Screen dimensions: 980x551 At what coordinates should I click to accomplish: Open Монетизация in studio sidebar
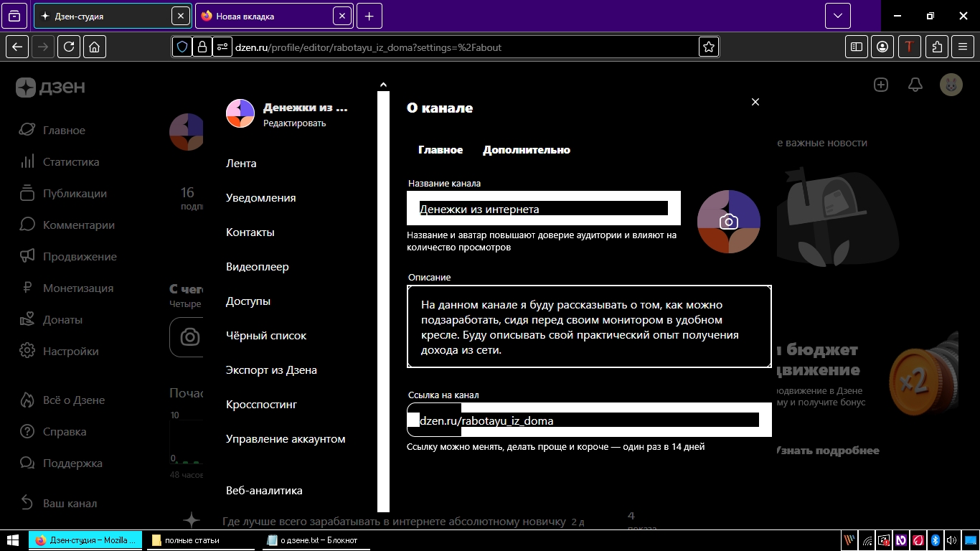click(67, 288)
